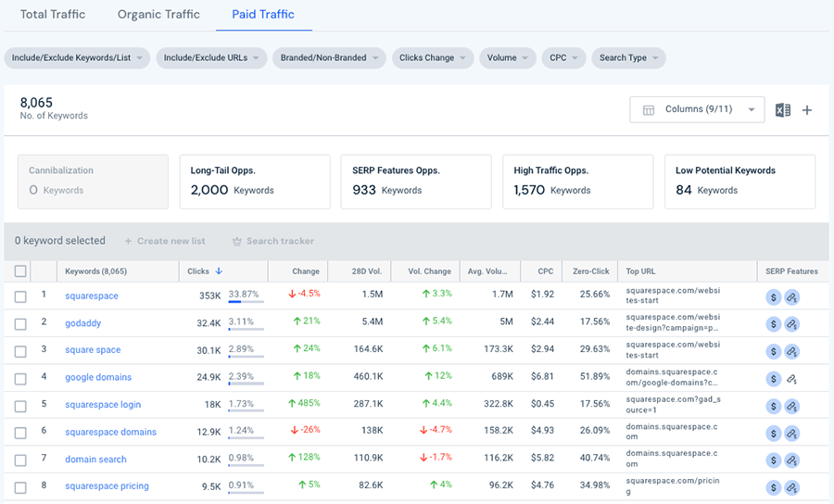Check the squarespace domains keyword row
Image resolution: width=834 pixels, height=504 pixels.
pyautogui.click(x=20, y=434)
